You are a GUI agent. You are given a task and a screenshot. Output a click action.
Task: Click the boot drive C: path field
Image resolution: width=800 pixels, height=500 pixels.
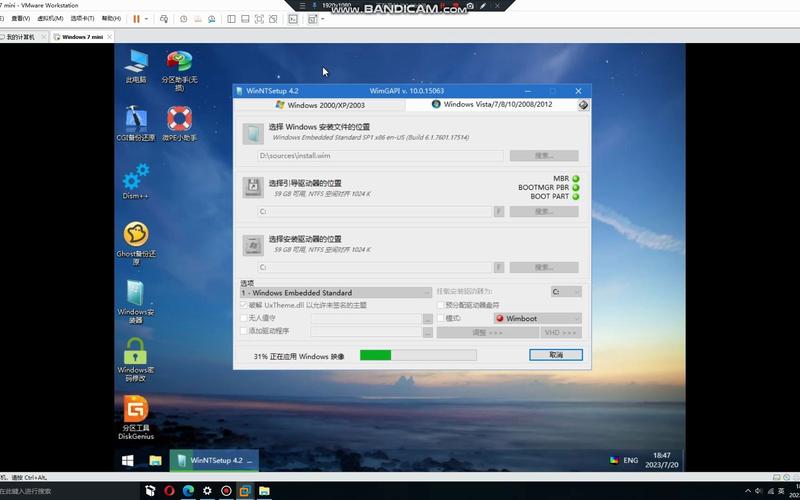[374, 211]
